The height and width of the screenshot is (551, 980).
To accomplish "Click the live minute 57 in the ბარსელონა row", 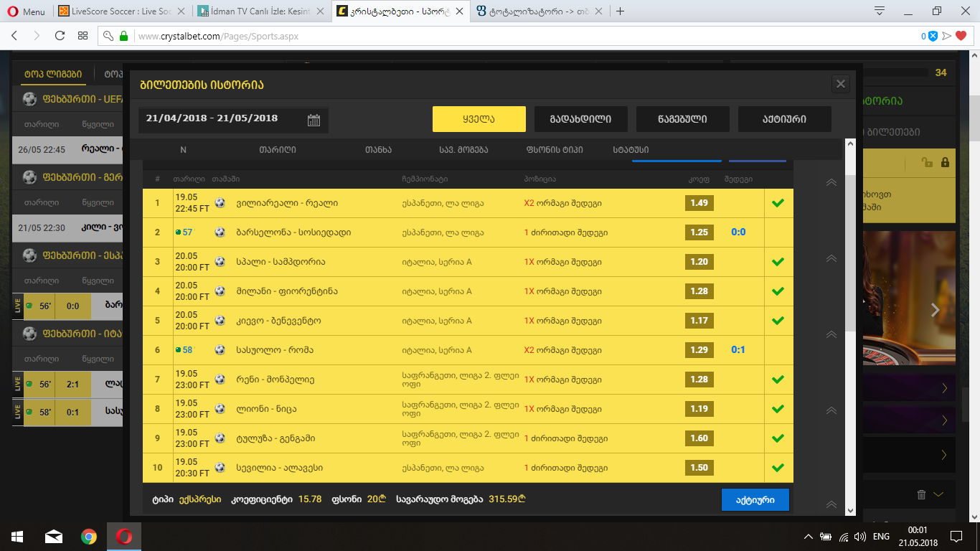I will click(188, 232).
